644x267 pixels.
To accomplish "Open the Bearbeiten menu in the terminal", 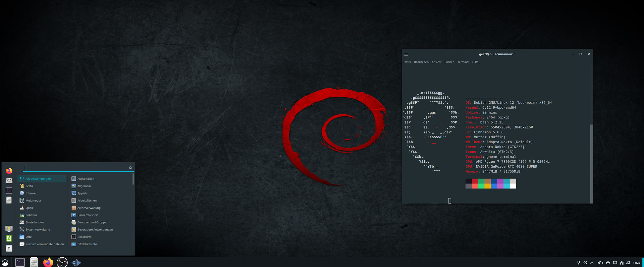I will coord(421,62).
